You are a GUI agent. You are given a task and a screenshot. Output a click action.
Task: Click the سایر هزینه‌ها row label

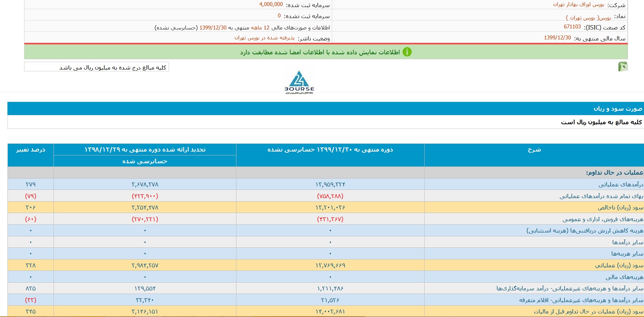(x=627, y=253)
